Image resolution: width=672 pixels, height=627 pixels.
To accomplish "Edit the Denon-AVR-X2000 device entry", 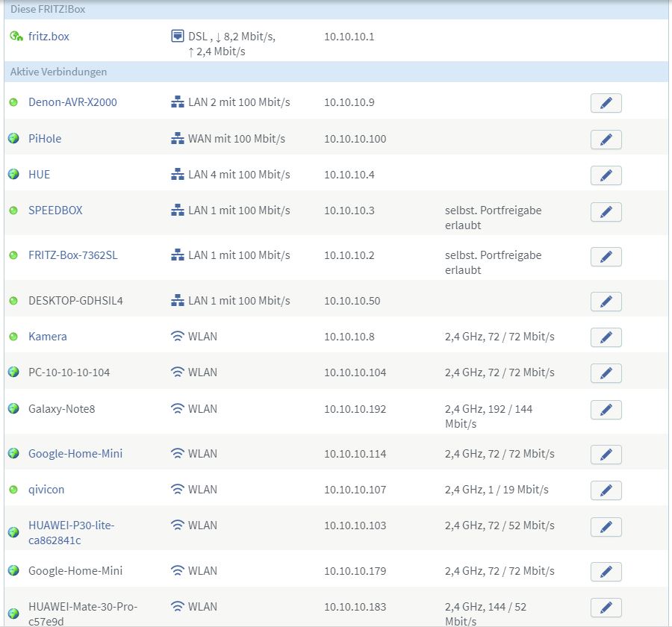I will click(x=606, y=103).
